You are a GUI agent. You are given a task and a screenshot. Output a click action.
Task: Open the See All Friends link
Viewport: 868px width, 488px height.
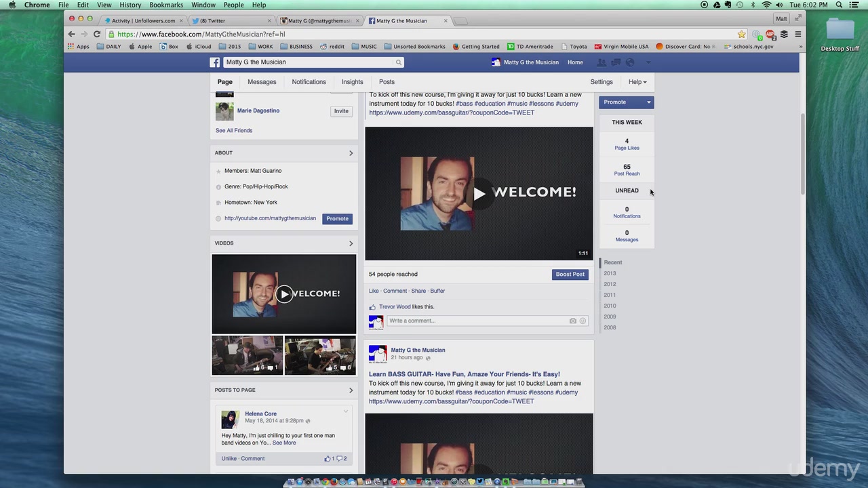point(234,131)
